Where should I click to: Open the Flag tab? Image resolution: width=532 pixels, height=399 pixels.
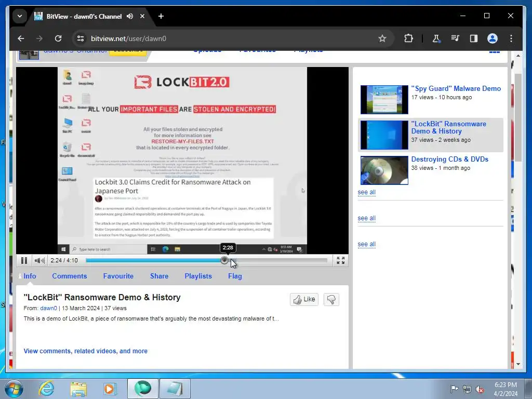click(235, 276)
